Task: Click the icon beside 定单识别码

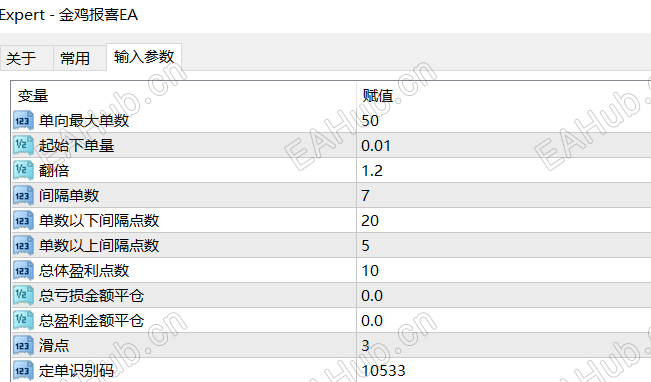Action: 23,370
